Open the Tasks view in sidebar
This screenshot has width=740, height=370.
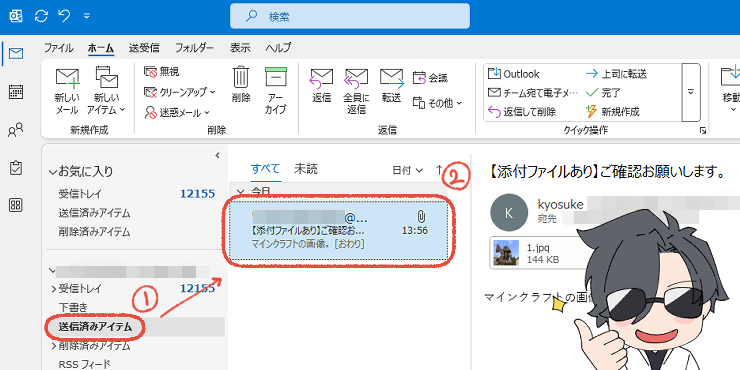[x=16, y=168]
